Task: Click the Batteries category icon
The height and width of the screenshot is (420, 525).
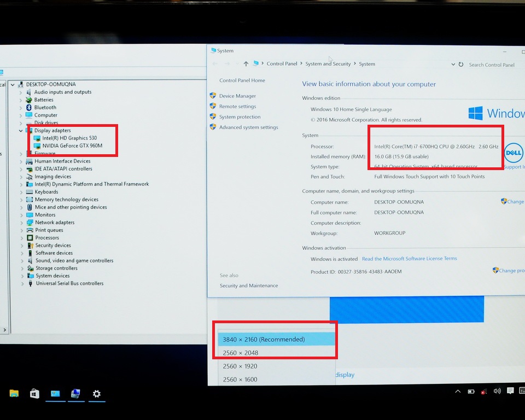Action: (x=29, y=100)
